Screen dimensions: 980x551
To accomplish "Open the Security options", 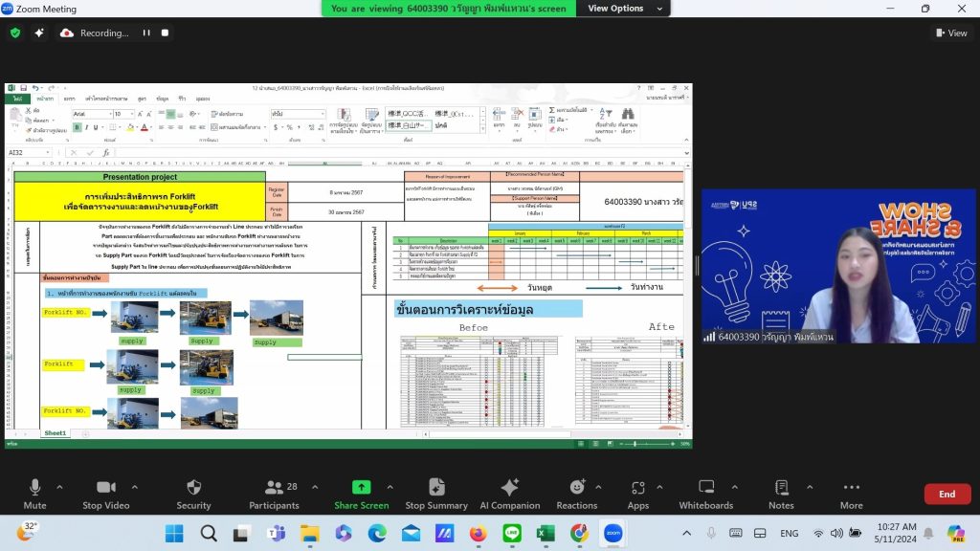I will pyautogui.click(x=193, y=494).
